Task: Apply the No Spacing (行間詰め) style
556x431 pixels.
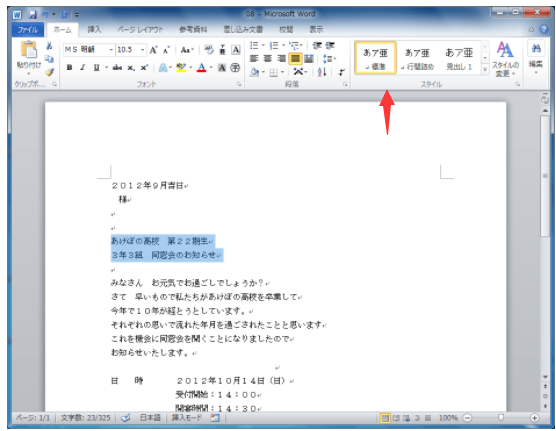Action: [417, 58]
